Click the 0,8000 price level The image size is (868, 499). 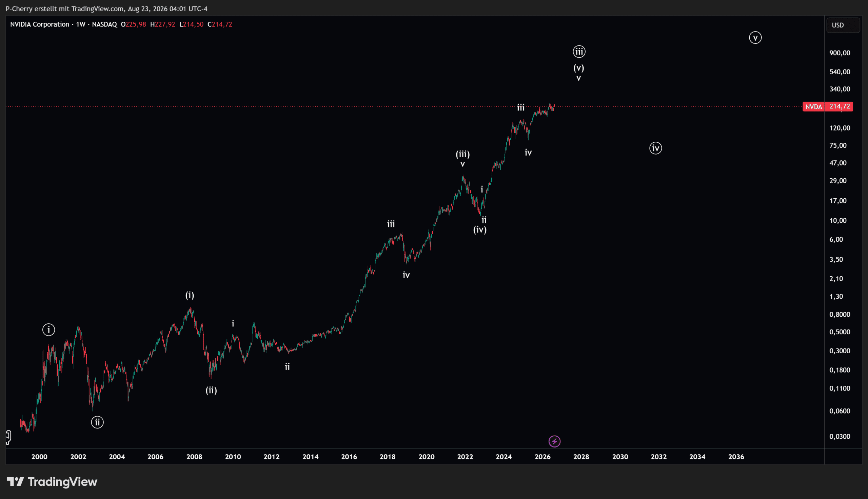(840, 315)
